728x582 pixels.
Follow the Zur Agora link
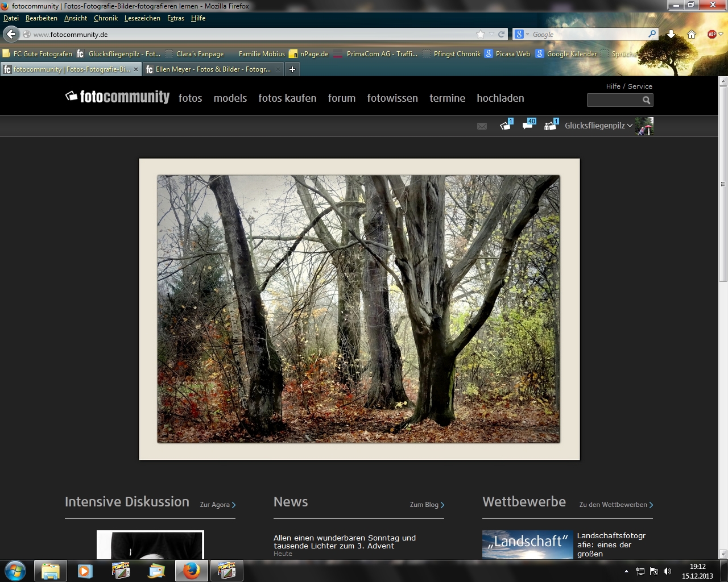coord(217,505)
